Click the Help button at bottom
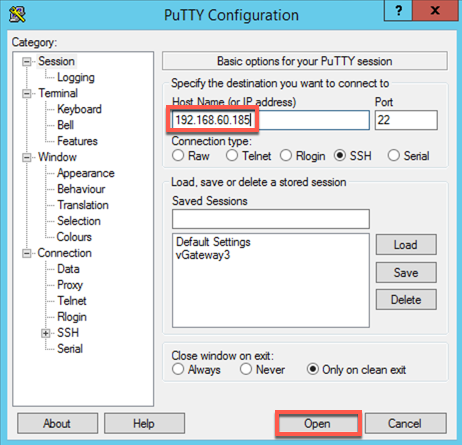462x445 pixels. 144,424
